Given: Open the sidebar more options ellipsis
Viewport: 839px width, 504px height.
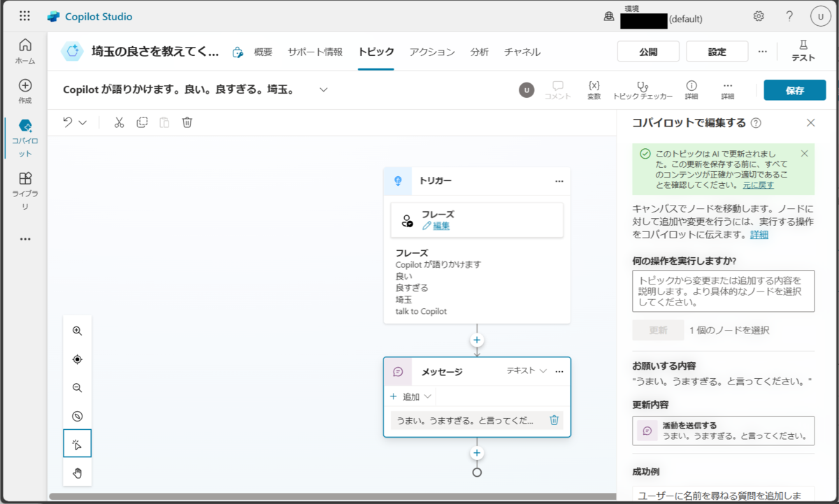Looking at the screenshot, I should [25, 239].
